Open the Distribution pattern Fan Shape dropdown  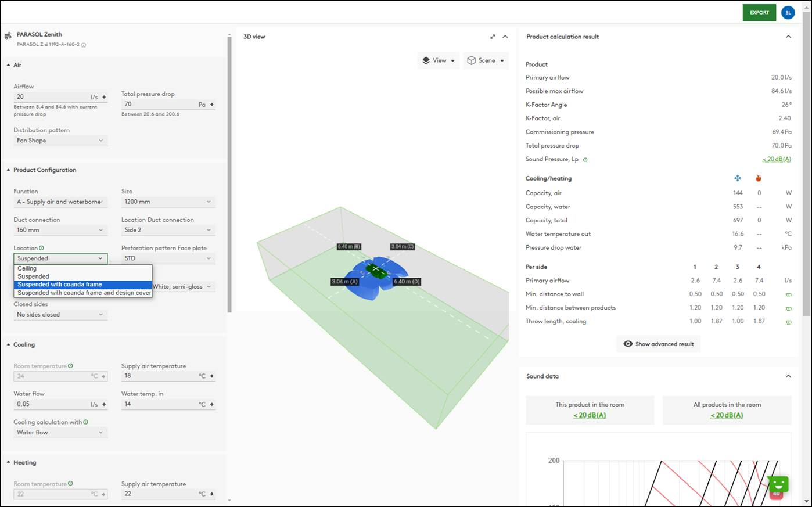coord(60,140)
